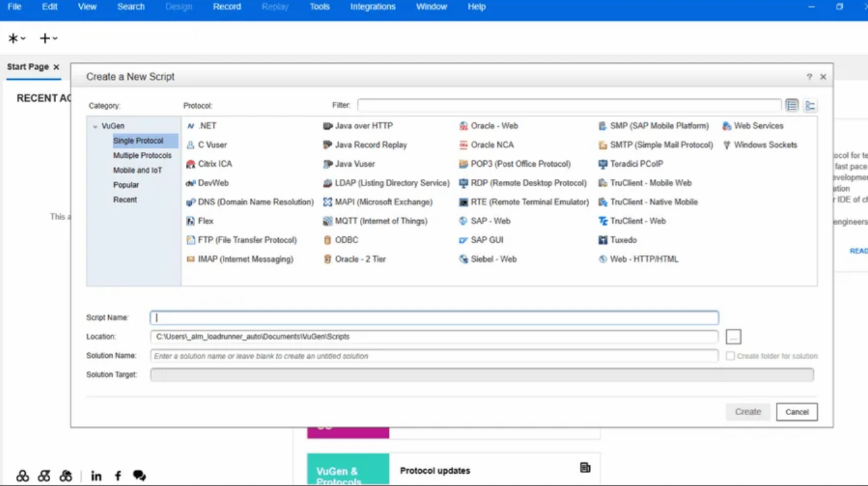Open the Edit menu

tap(50, 6)
